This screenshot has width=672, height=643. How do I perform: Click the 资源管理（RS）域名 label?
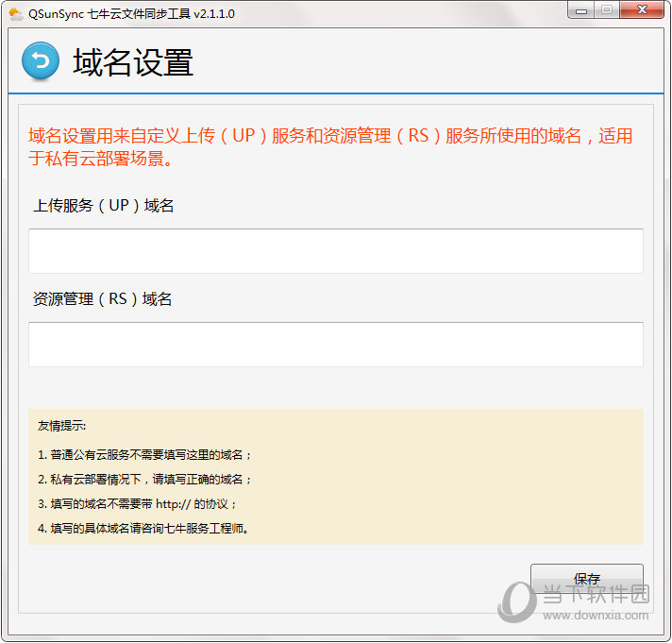(x=103, y=299)
